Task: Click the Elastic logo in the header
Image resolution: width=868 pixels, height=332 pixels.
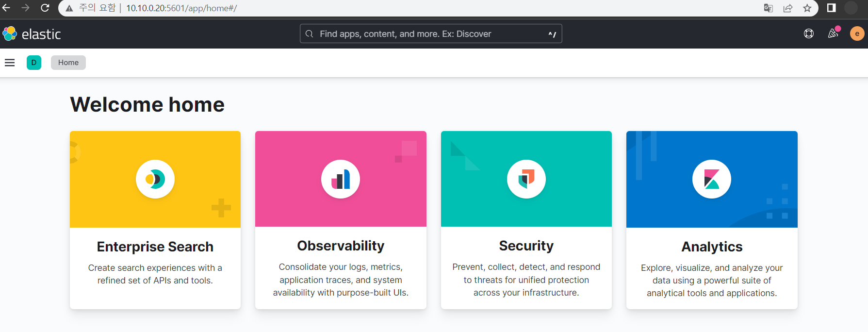Action: click(x=32, y=34)
